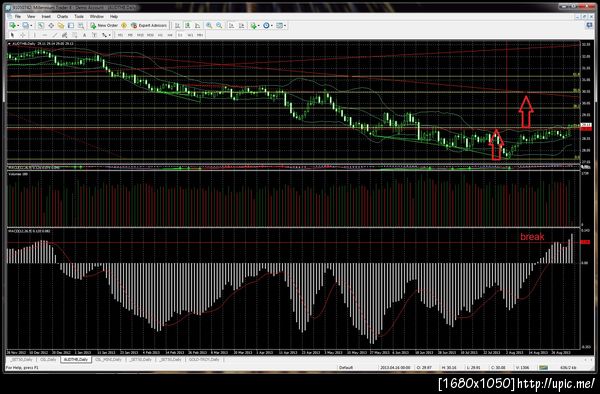Viewport: 600px width, 394px height.
Task: Toggle the Expert Advisors button
Action: [x=149, y=25]
